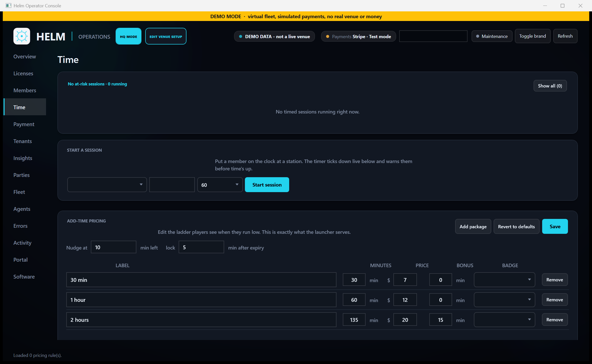The height and width of the screenshot is (364, 592).
Task: Click the Payments Stripe Test mode pill
Action: 358,36
